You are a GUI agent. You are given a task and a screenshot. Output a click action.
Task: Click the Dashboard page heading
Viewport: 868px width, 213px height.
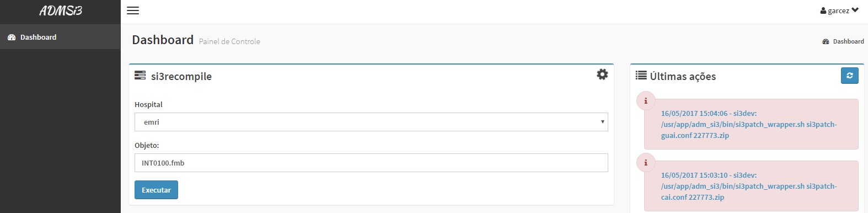pos(163,40)
